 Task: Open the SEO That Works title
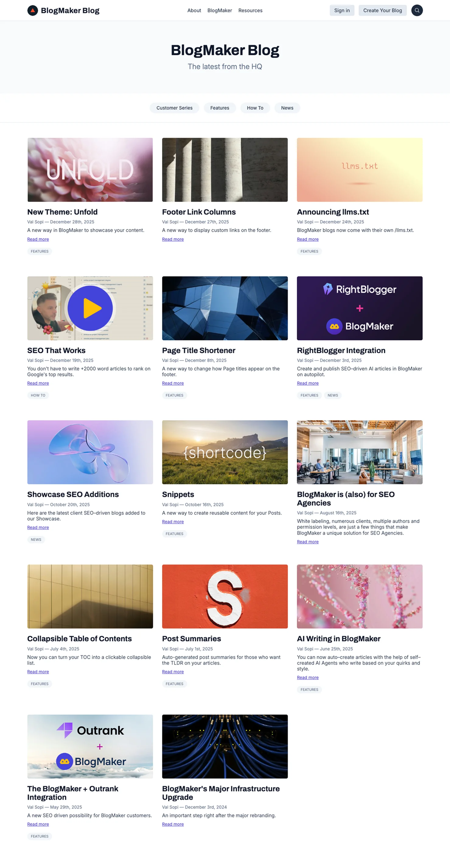(56, 350)
